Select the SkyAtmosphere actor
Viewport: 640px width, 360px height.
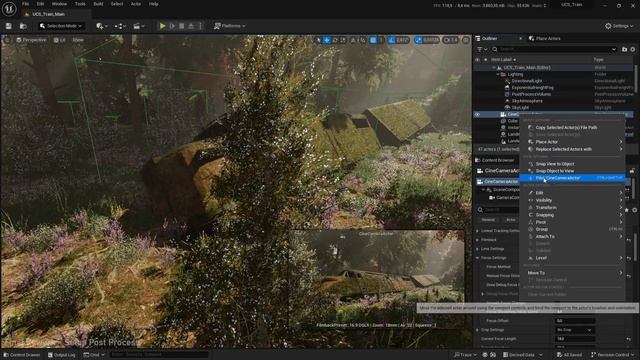coord(527,101)
